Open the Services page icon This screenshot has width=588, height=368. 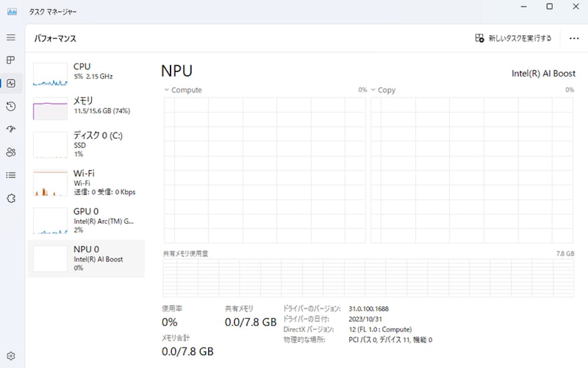click(x=11, y=198)
